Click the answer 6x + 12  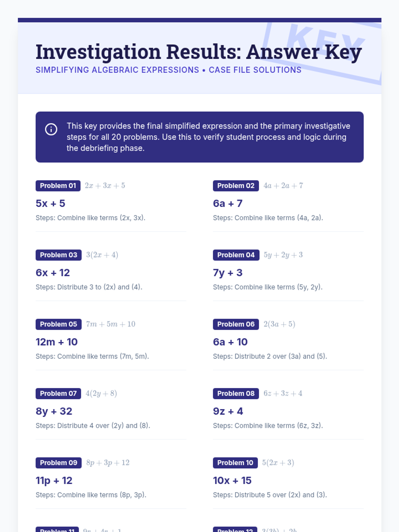click(x=53, y=273)
